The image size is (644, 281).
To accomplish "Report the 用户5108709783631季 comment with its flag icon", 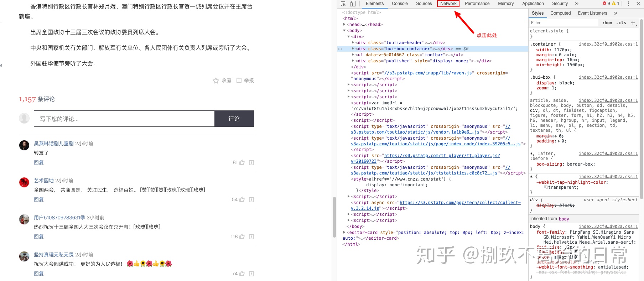I will [x=251, y=237].
